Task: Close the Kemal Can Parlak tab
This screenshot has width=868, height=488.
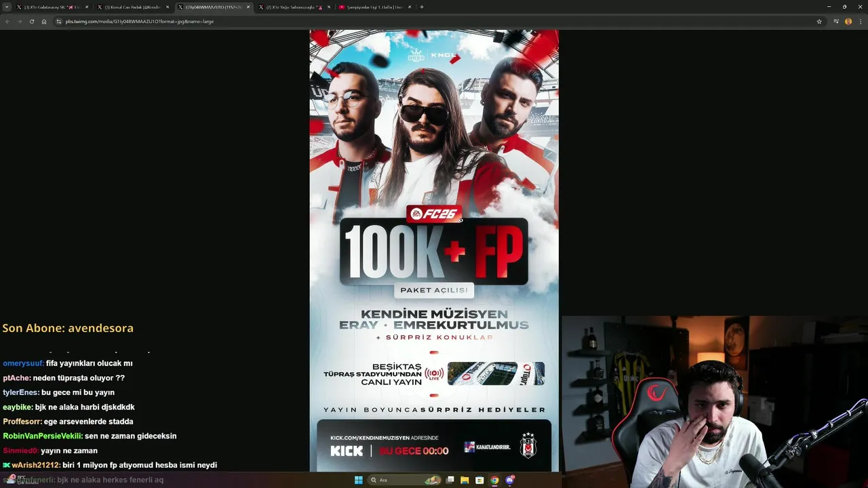Action: (167, 7)
